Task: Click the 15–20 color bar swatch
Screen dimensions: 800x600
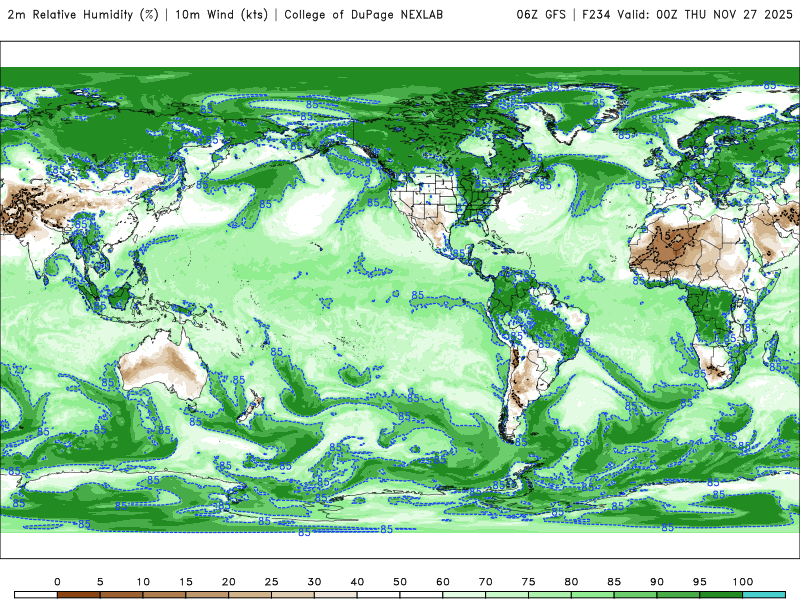Action: point(207,595)
